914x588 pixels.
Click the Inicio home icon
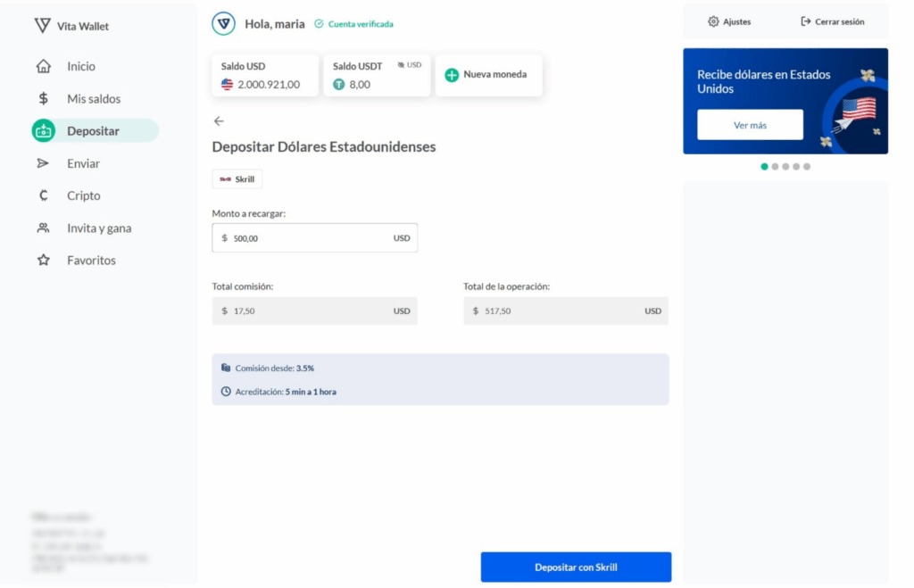click(x=43, y=67)
